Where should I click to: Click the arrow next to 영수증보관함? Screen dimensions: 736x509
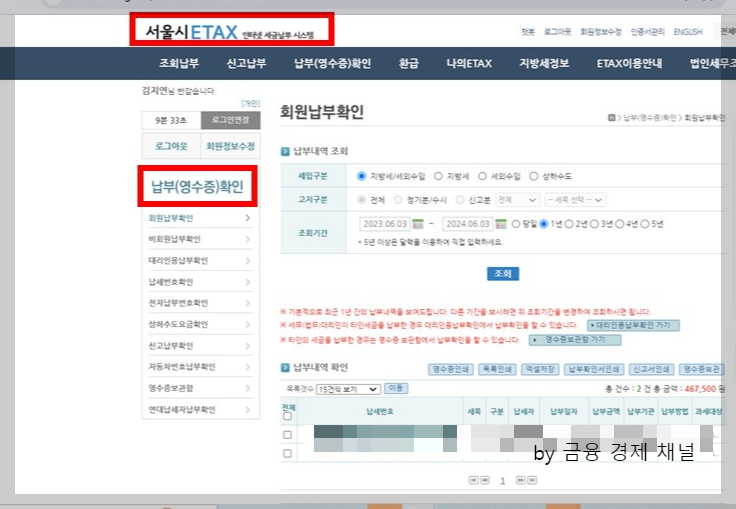point(247,388)
